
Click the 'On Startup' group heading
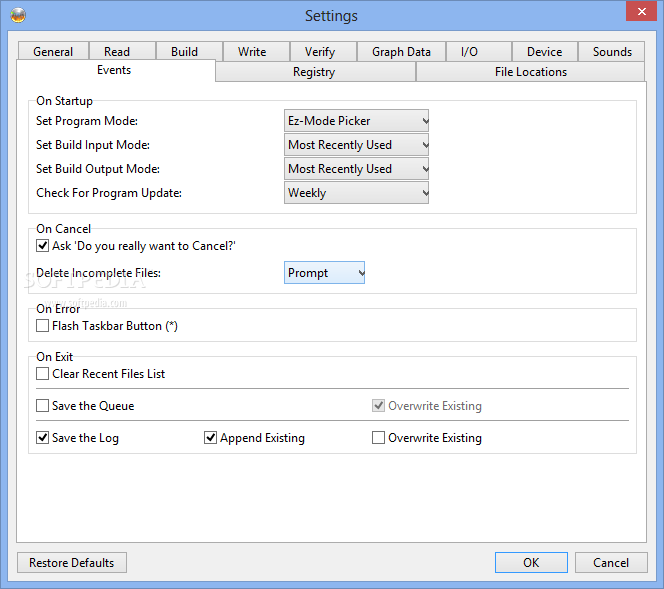click(x=64, y=101)
